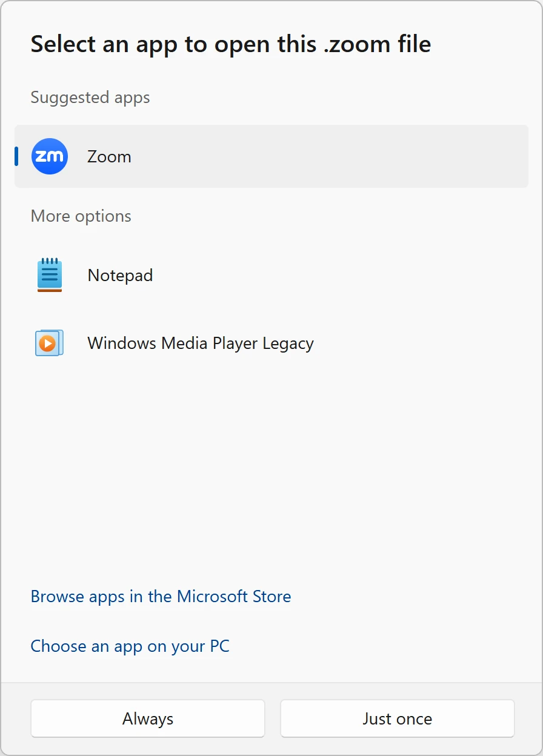Open Choose an app on your PC
This screenshot has height=756, width=543.
click(x=130, y=646)
